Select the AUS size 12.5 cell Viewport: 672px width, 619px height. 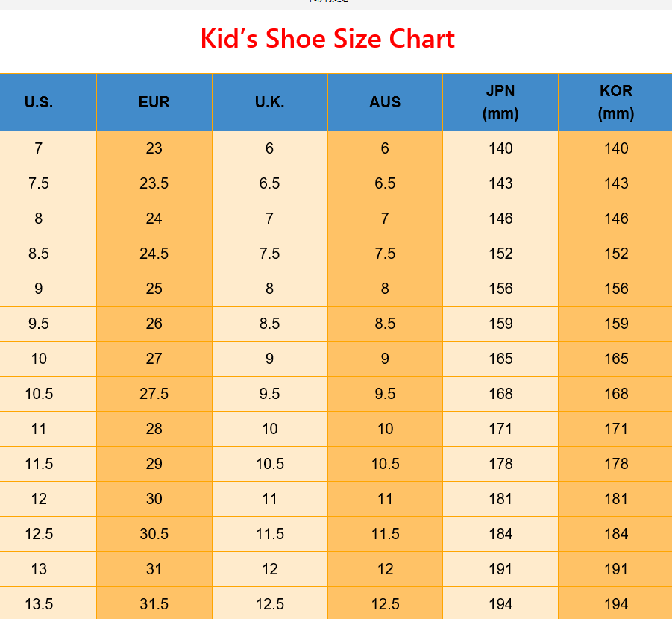(385, 604)
